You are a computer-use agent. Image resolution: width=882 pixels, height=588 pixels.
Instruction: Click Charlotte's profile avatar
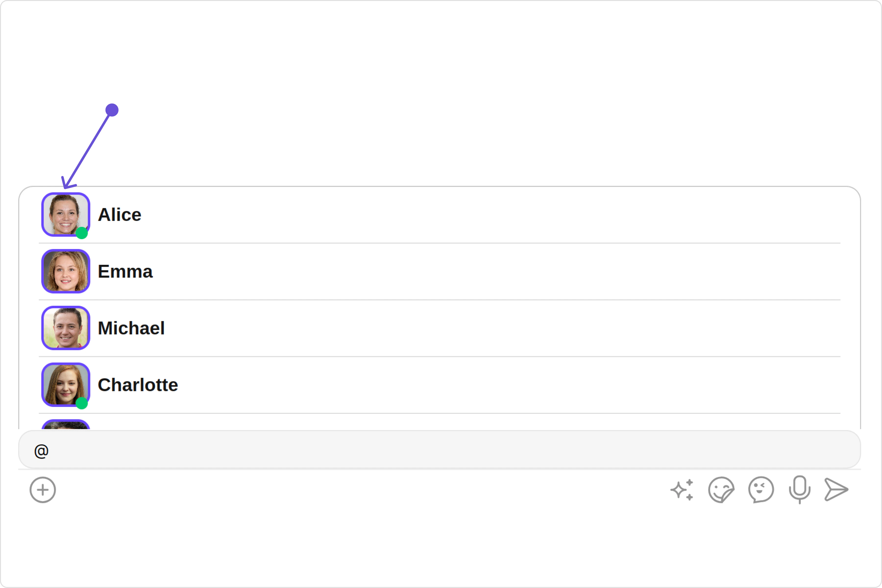click(65, 384)
